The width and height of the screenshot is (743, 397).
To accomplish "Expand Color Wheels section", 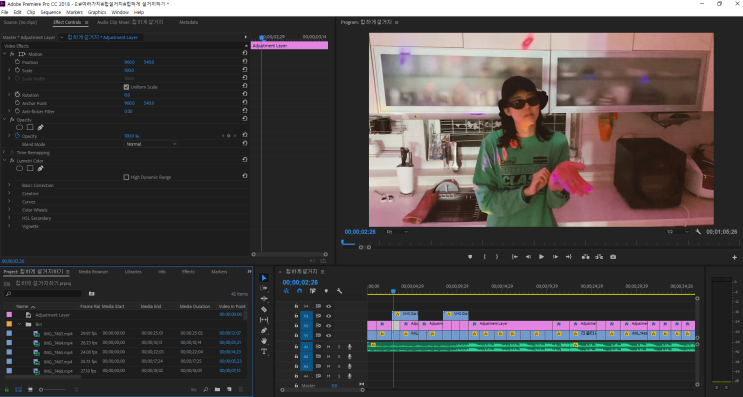I will (x=9, y=210).
